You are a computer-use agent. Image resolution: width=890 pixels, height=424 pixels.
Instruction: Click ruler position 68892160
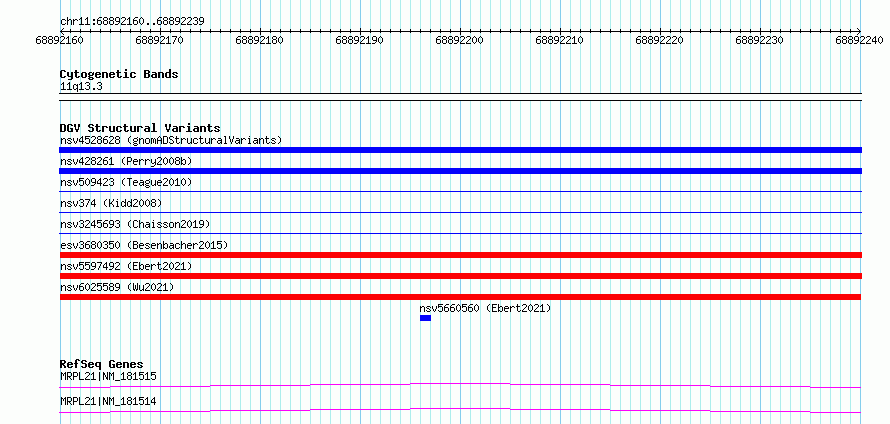(x=60, y=40)
